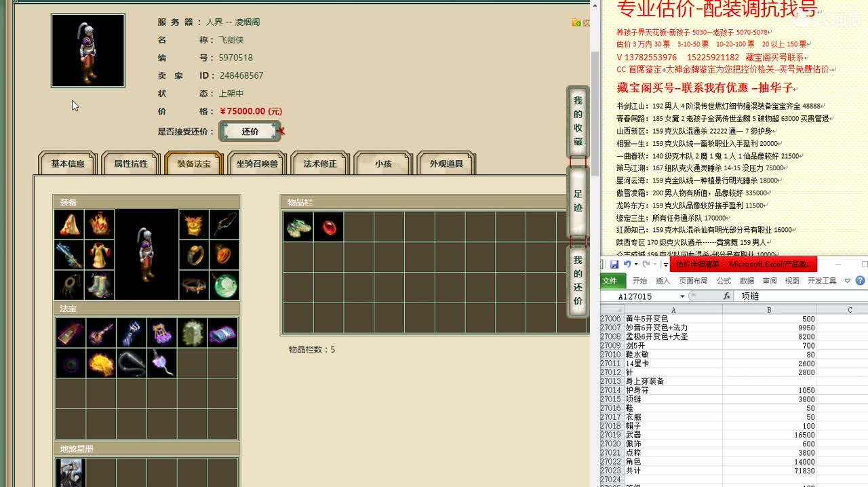Open the Excel 开发工具 ribbon tab
Screen dimensions: 868x487
[822, 281]
